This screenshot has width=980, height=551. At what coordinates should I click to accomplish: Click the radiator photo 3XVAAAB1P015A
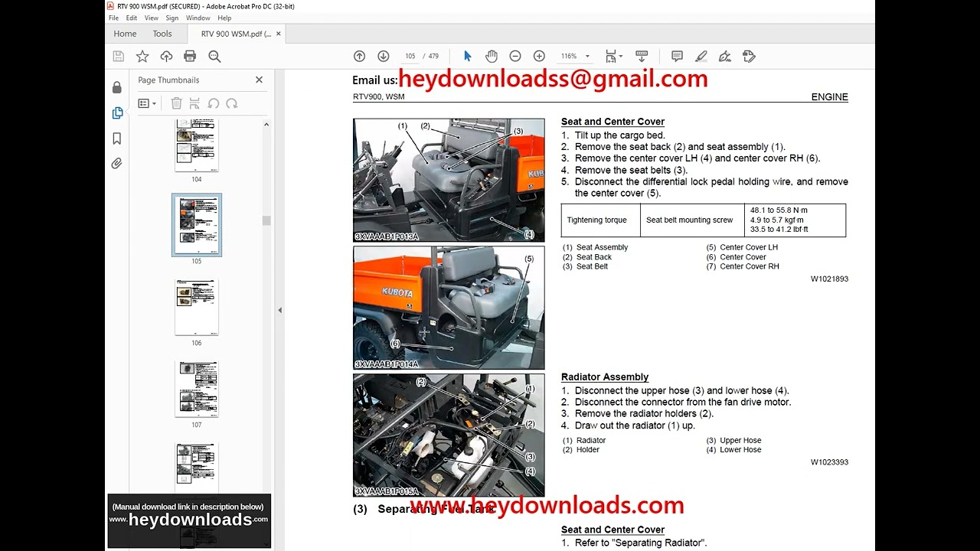coord(449,435)
